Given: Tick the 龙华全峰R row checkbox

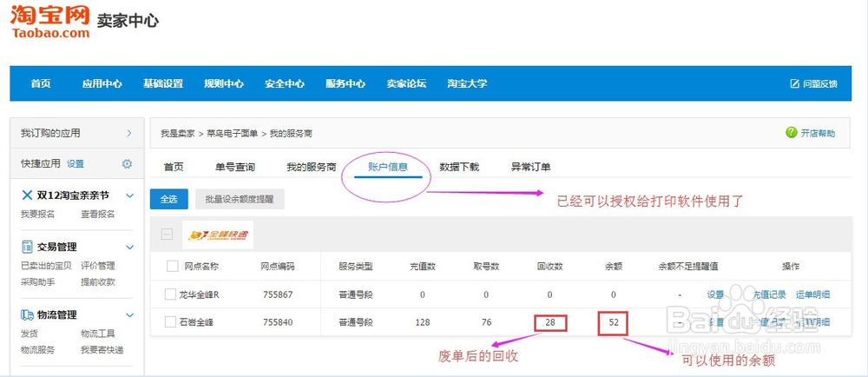Looking at the screenshot, I should (170, 294).
